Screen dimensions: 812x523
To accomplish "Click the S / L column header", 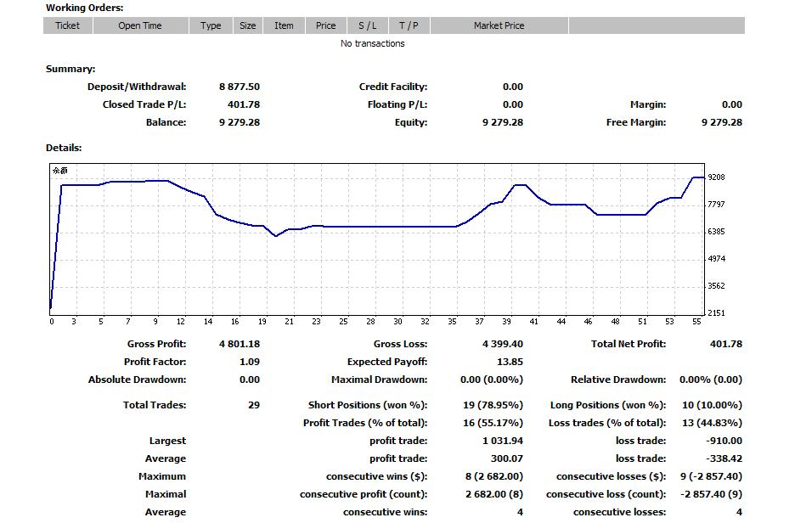I will click(367, 25).
